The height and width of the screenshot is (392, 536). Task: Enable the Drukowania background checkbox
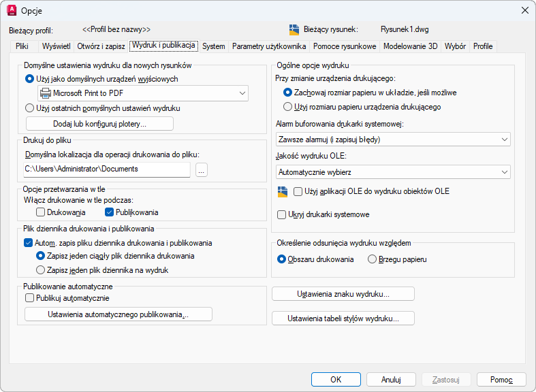[x=41, y=213]
